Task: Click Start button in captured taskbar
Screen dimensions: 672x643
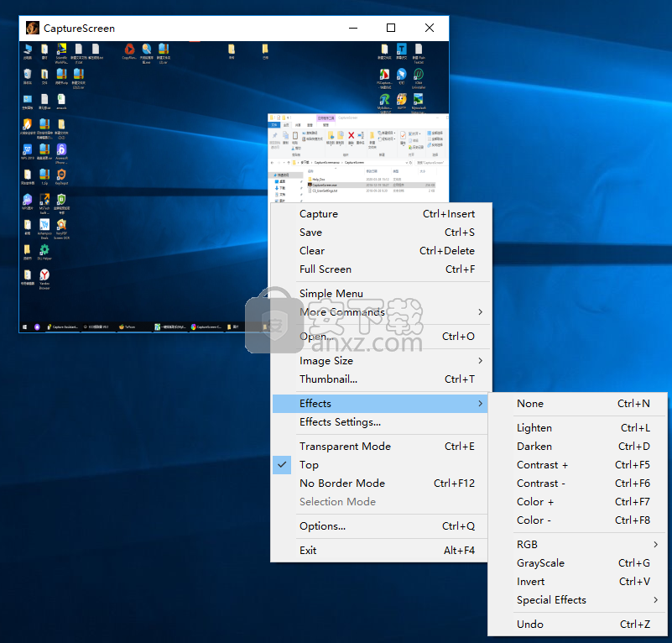Action: pos(24,327)
